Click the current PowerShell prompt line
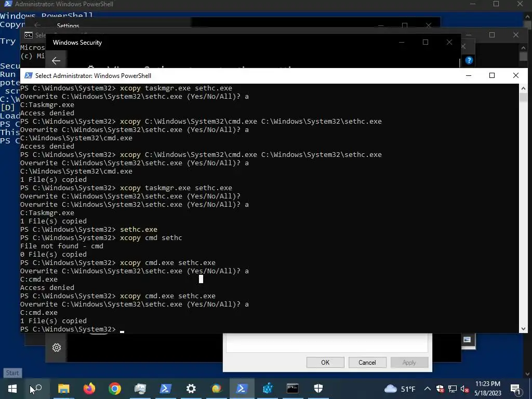The height and width of the screenshot is (399, 532). click(x=72, y=329)
